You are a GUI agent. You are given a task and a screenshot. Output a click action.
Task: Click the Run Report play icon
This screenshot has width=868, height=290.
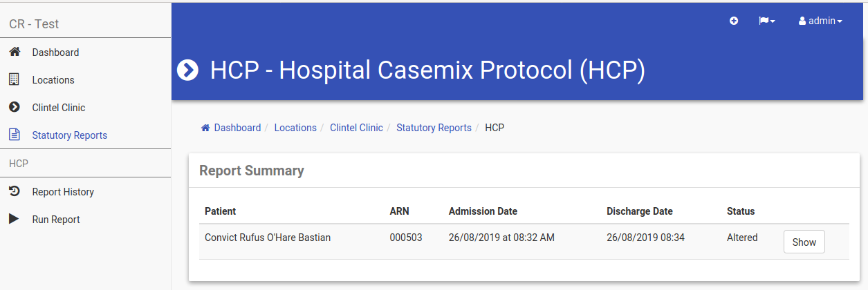pos(14,219)
